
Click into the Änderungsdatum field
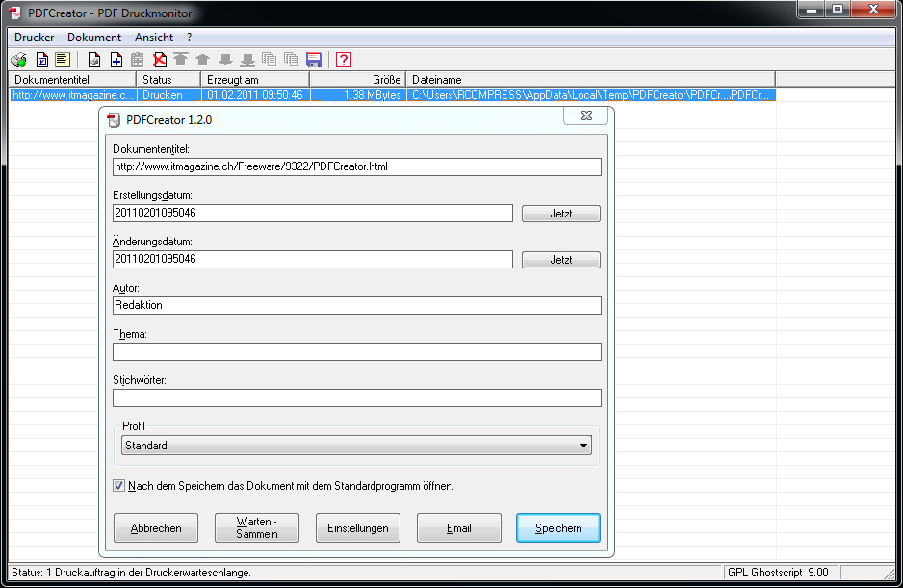313,259
